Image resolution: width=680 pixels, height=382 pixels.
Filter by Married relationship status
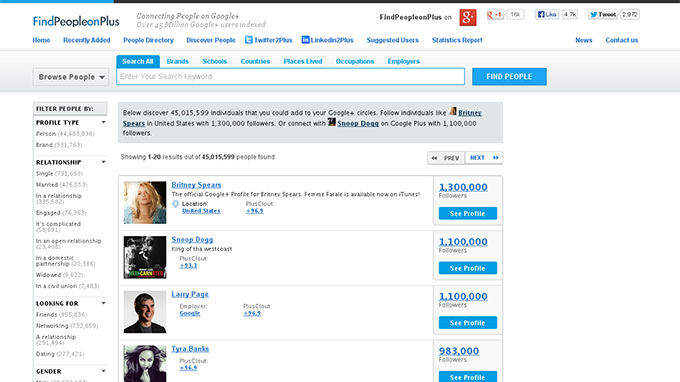[62, 185]
